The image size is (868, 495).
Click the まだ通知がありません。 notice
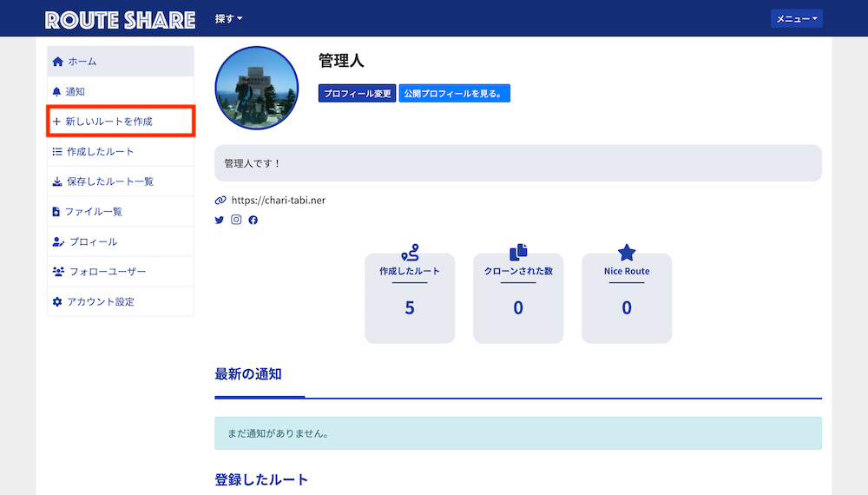click(x=518, y=433)
